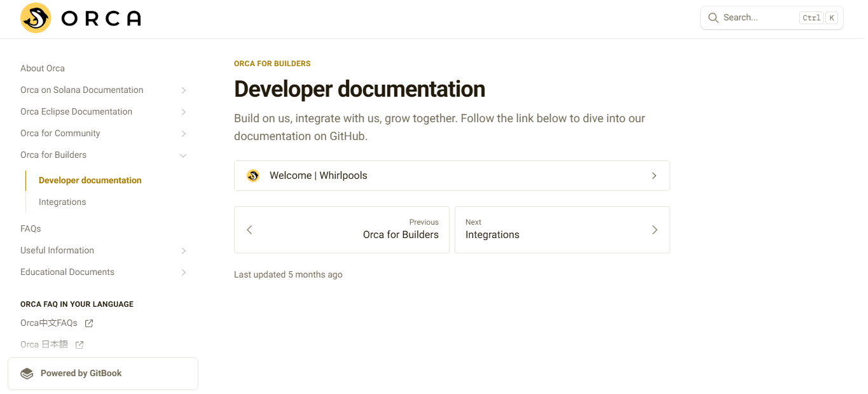The image size is (868, 394).
Task: Open Orca on Solana Documentation page
Action: [x=82, y=90]
